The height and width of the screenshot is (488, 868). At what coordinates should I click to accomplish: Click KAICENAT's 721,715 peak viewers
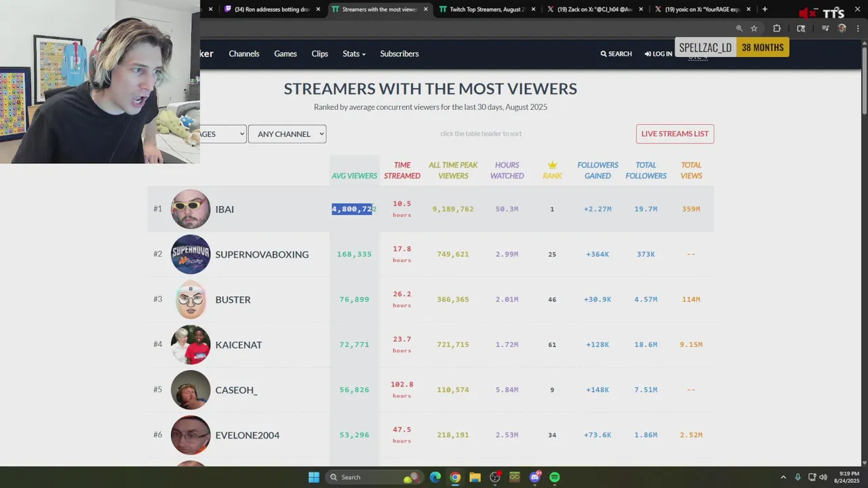click(453, 345)
